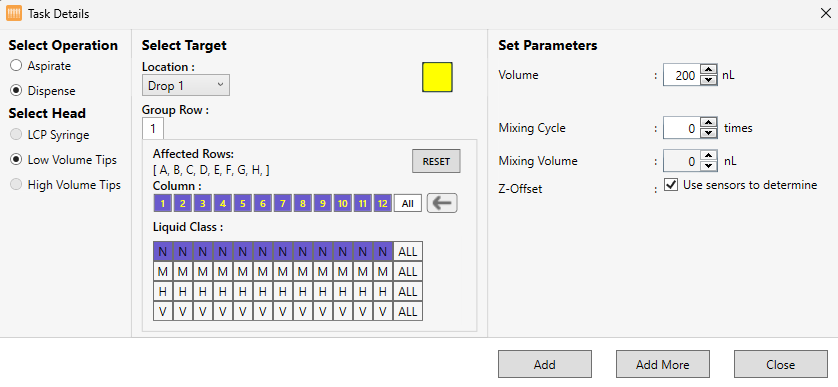This screenshot has width=838, height=387.
Task: Increase Mixing Cycle with the up arrow
Action: (x=708, y=123)
